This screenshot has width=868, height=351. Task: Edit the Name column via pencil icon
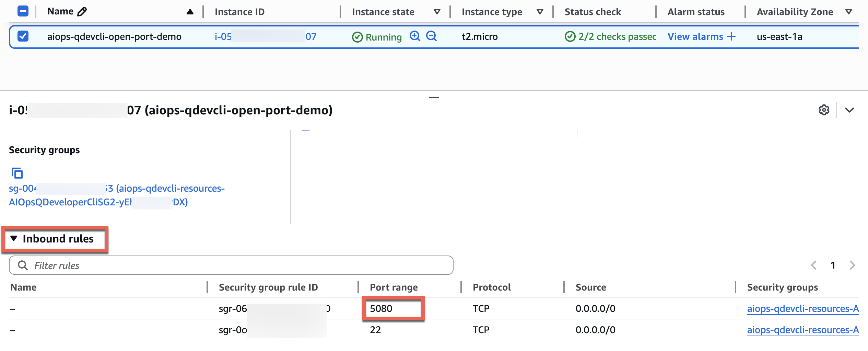click(82, 12)
